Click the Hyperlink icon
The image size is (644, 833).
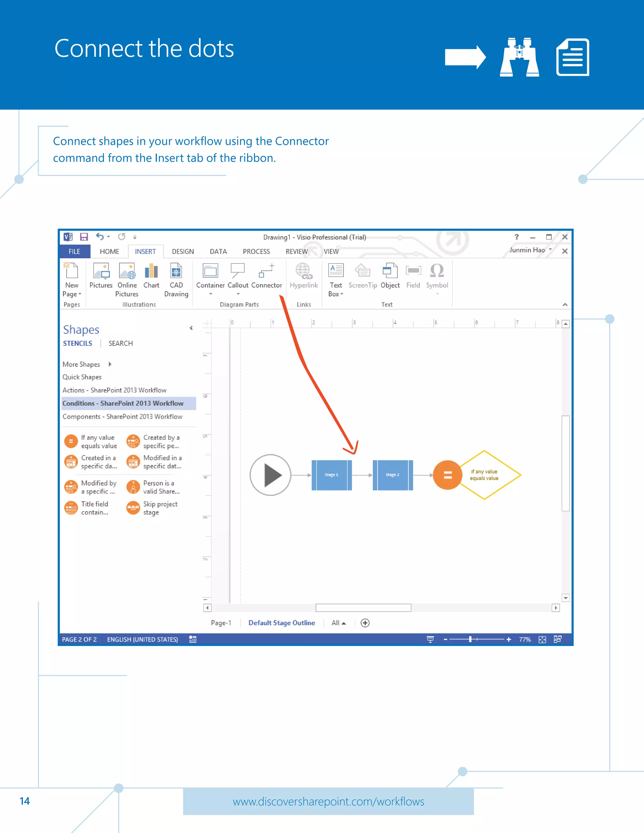click(x=304, y=271)
